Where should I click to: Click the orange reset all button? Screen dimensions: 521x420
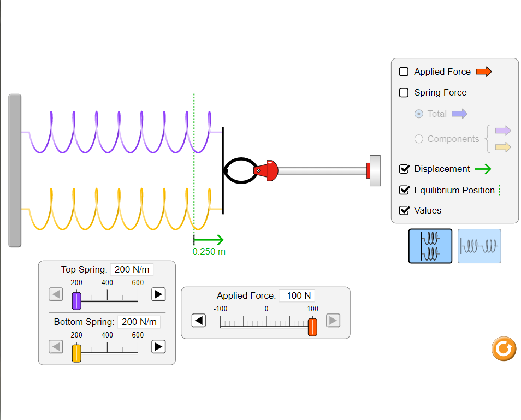pos(504,348)
